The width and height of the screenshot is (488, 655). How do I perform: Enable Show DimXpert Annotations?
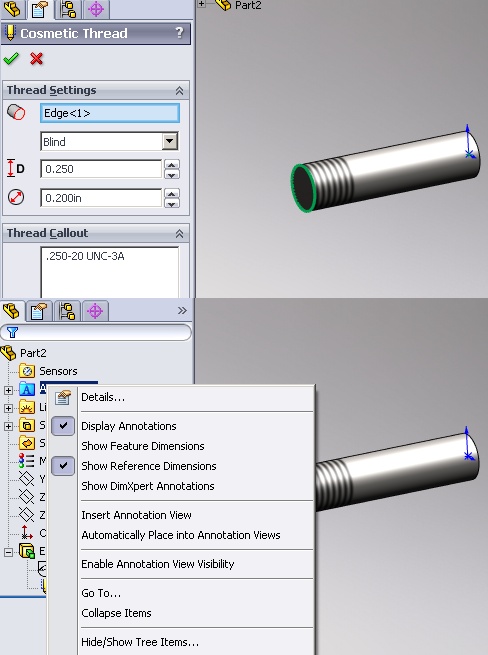tap(148, 486)
